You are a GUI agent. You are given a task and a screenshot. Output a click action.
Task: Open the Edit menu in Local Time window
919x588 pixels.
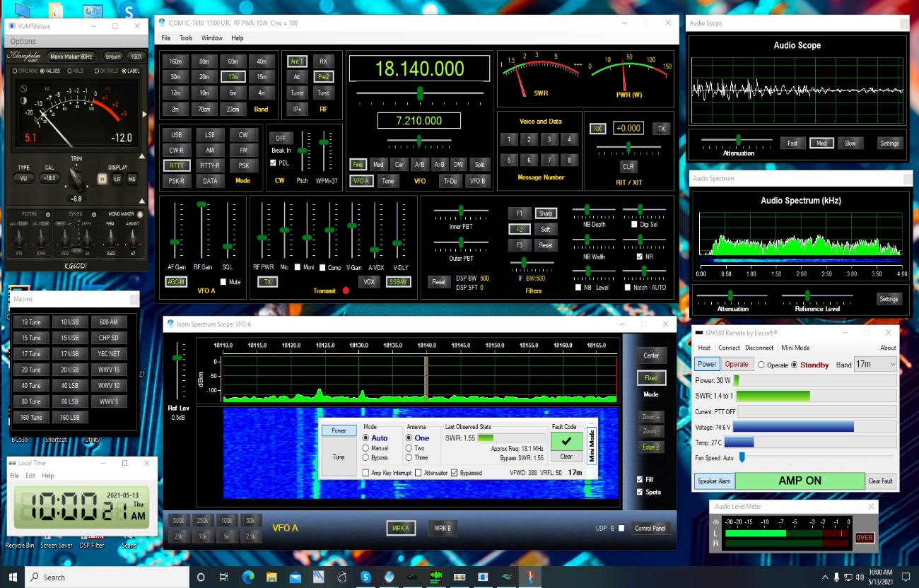coord(30,476)
